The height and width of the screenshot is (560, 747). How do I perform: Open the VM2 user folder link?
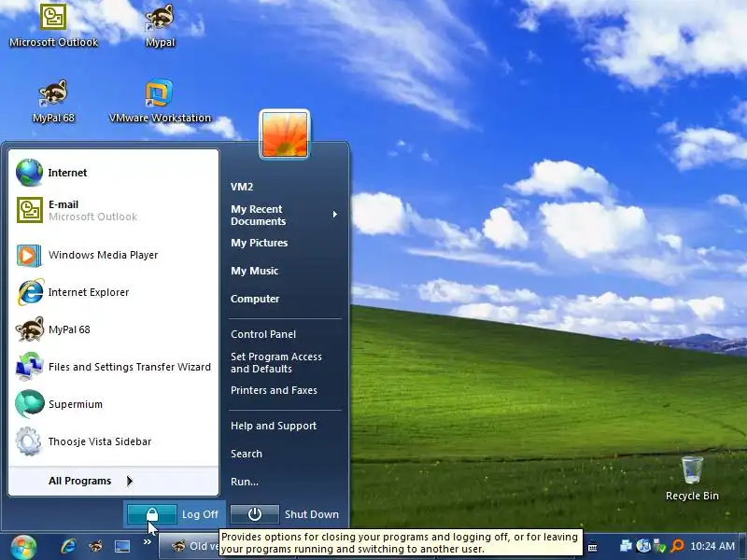point(242,187)
